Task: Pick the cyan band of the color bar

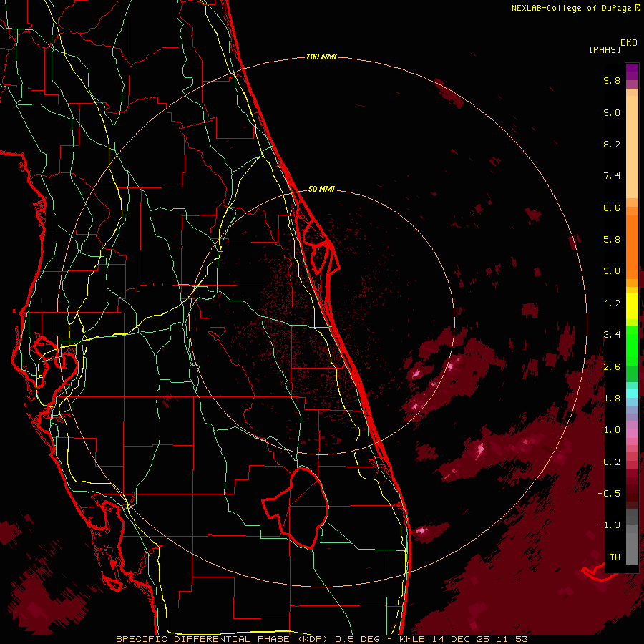Action: coord(632,394)
